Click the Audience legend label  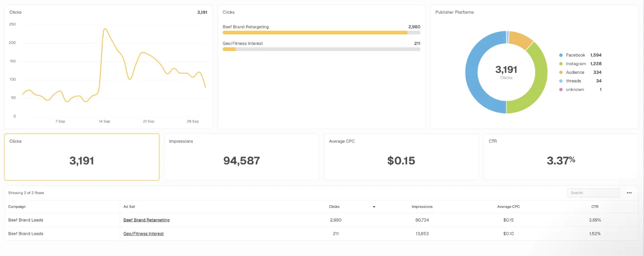pos(575,72)
